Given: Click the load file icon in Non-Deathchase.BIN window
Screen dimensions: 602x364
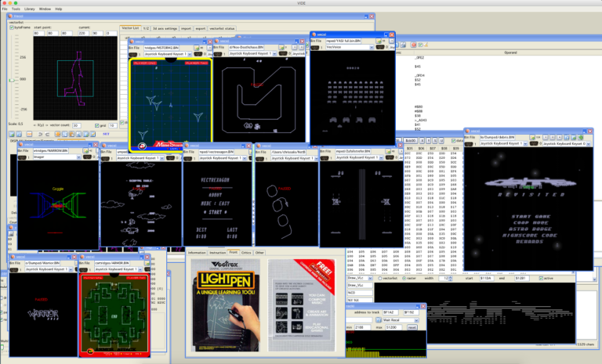Looking at the screenshot, I should [x=281, y=47].
